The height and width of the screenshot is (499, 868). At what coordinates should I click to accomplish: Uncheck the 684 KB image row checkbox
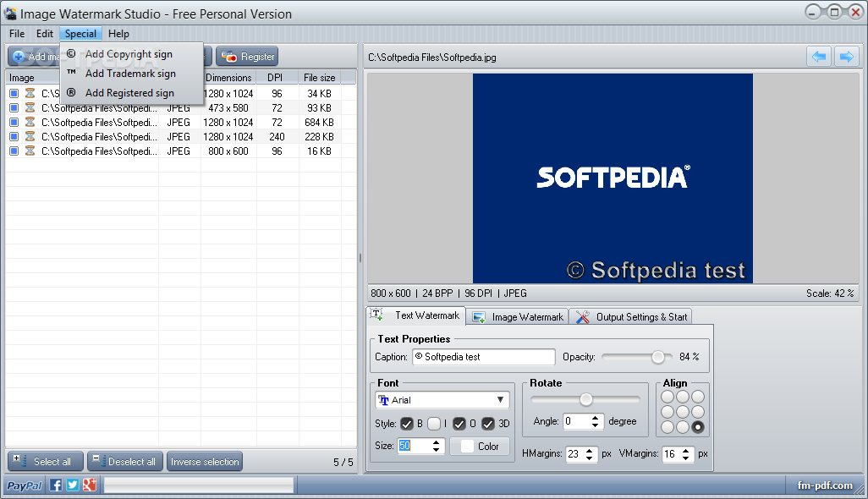click(x=14, y=123)
